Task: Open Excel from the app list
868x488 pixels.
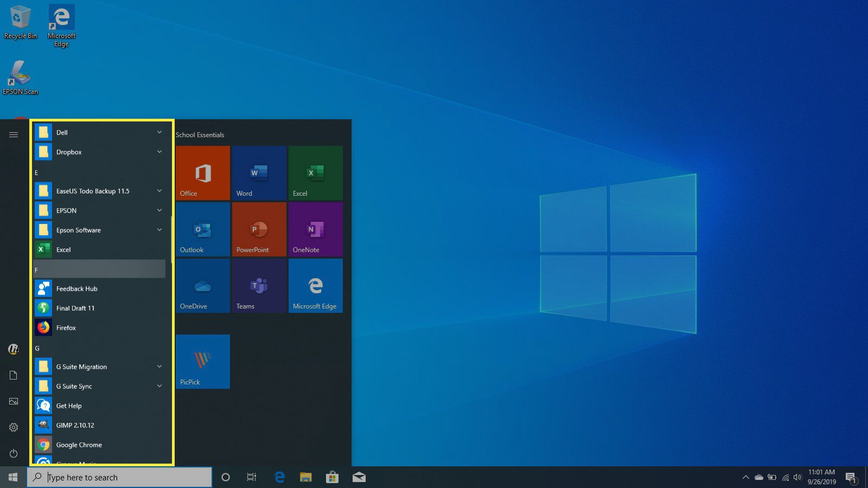Action: point(100,249)
